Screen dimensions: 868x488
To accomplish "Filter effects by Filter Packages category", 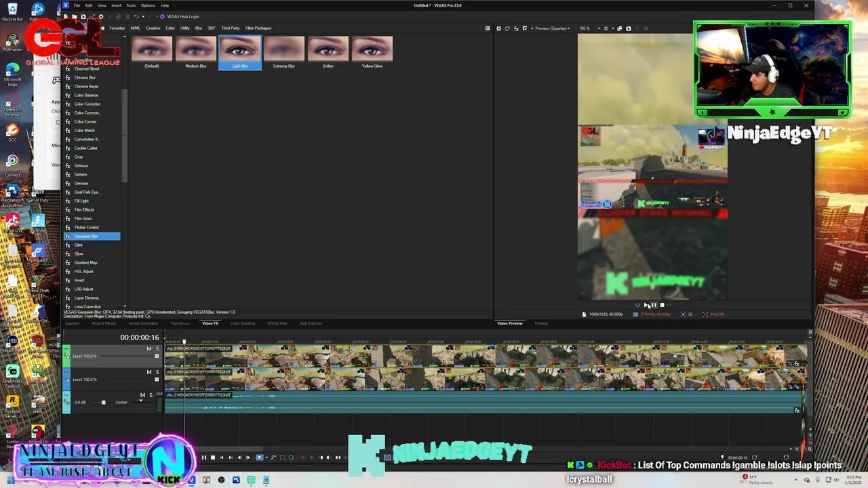I will click(x=258, y=28).
